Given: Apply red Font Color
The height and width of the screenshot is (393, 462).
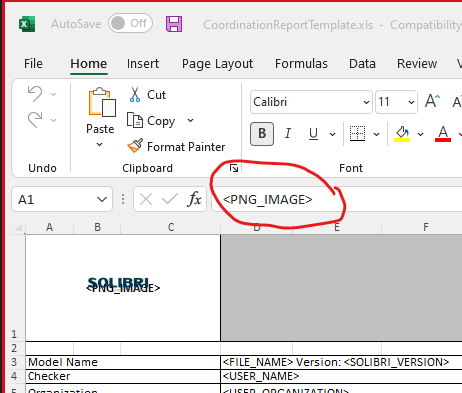Looking at the screenshot, I should 443,134.
